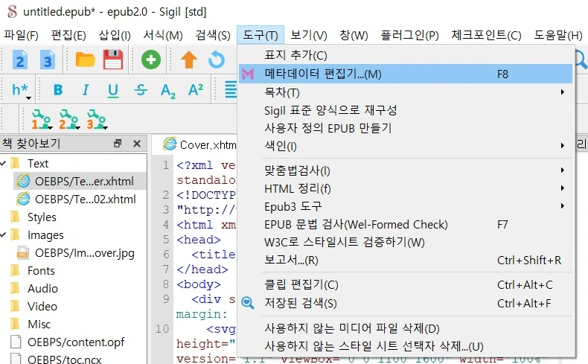Add existing files with the green plus icon
This screenshot has height=364, width=588.
[x=151, y=60]
